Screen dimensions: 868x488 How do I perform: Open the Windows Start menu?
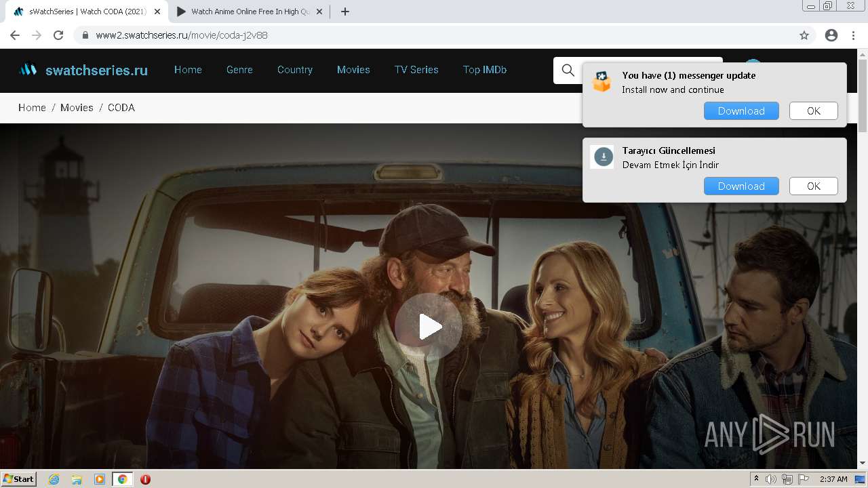tap(19, 479)
